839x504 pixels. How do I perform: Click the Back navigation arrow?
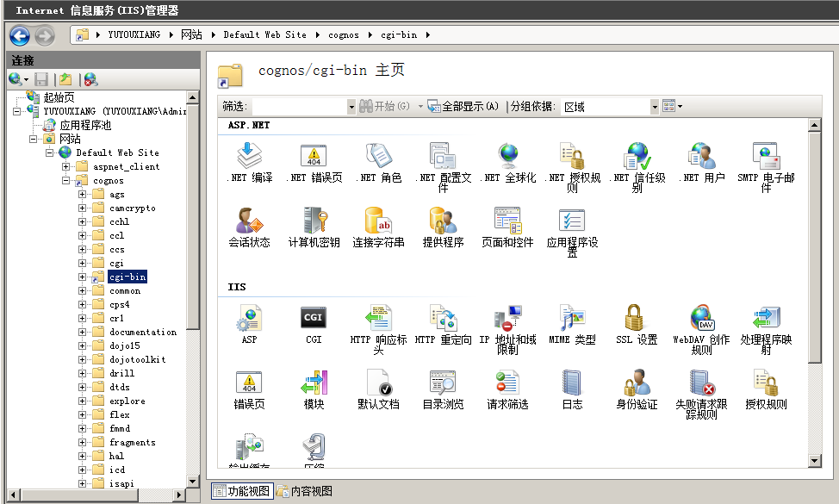coord(20,36)
